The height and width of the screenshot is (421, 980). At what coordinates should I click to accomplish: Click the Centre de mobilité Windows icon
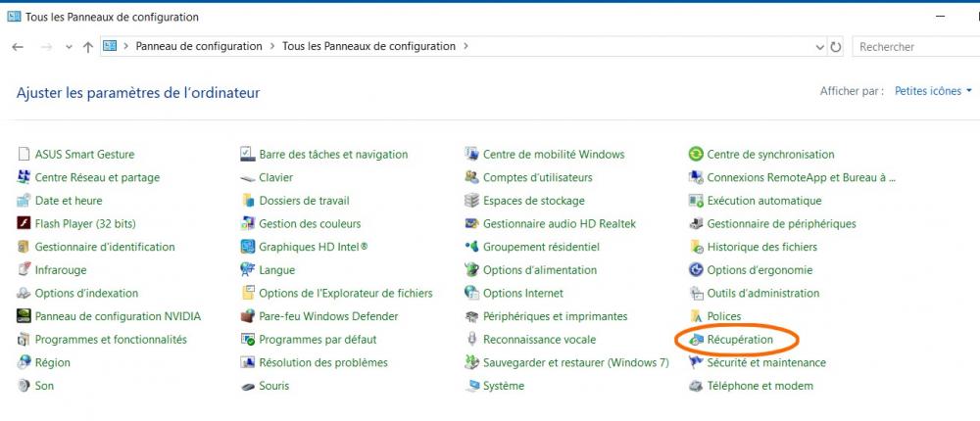pyautogui.click(x=472, y=155)
